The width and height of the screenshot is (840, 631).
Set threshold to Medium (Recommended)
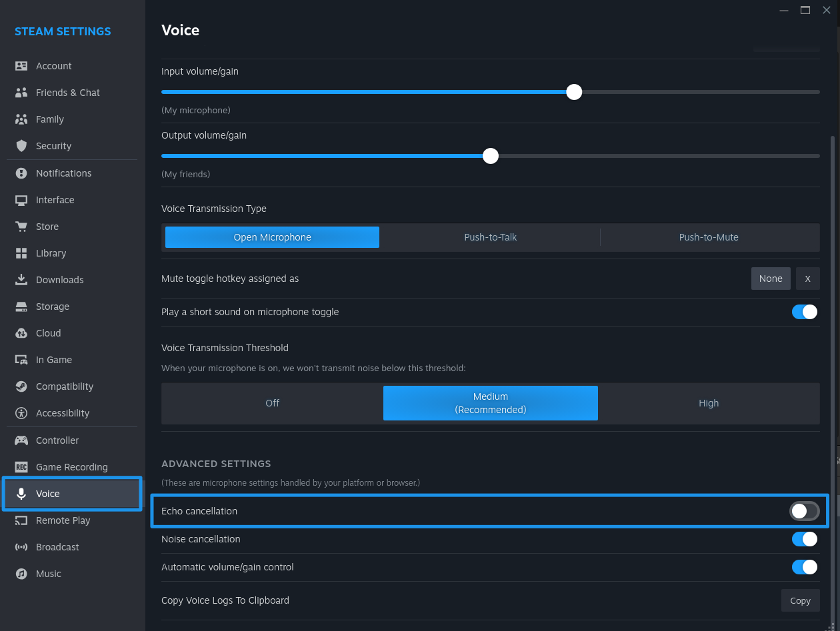[x=491, y=403]
